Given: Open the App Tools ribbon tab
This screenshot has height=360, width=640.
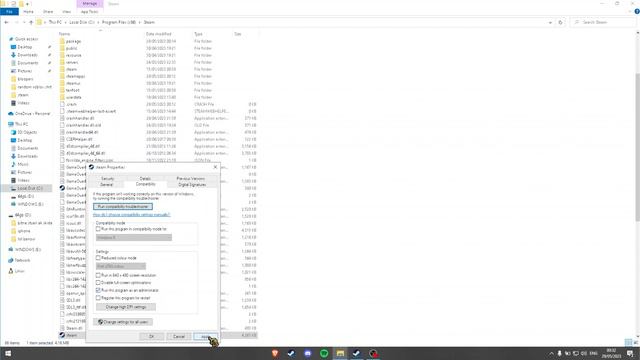Looking at the screenshot, I should pos(89,11).
